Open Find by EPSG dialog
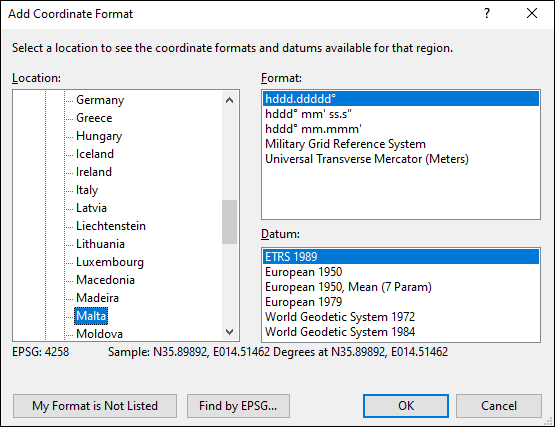 pyautogui.click(x=238, y=406)
